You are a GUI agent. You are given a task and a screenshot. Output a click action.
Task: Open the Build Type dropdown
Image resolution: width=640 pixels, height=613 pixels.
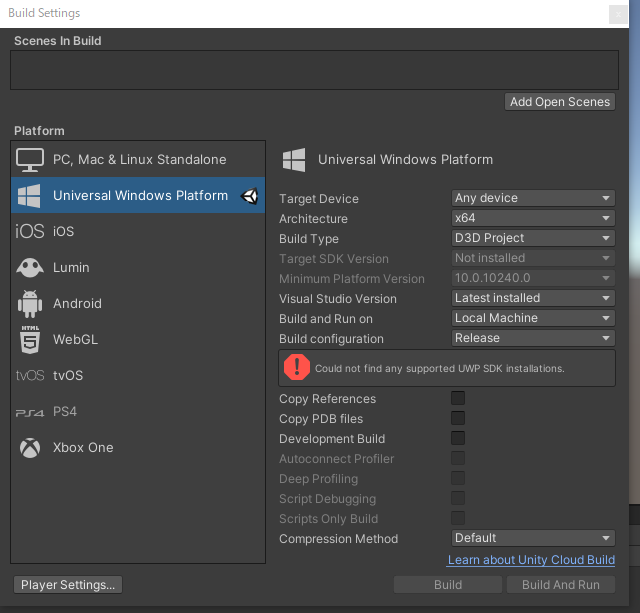tap(533, 238)
